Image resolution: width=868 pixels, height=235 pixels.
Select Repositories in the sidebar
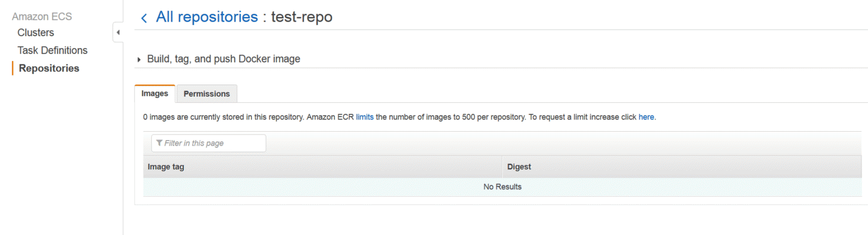point(49,68)
